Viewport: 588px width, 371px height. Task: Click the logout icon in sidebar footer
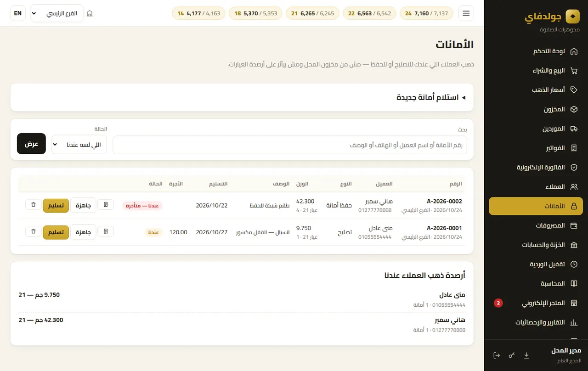coord(497,355)
